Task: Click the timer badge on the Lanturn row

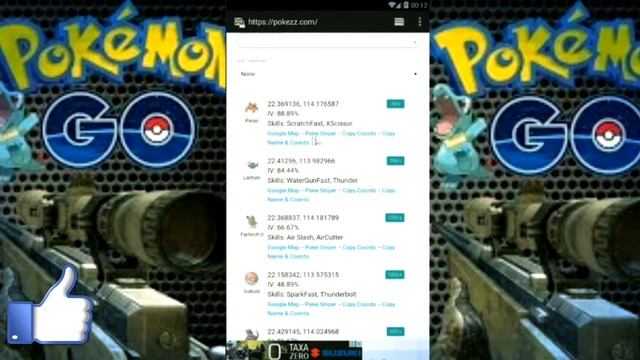Action: click(x=395, y=161)
